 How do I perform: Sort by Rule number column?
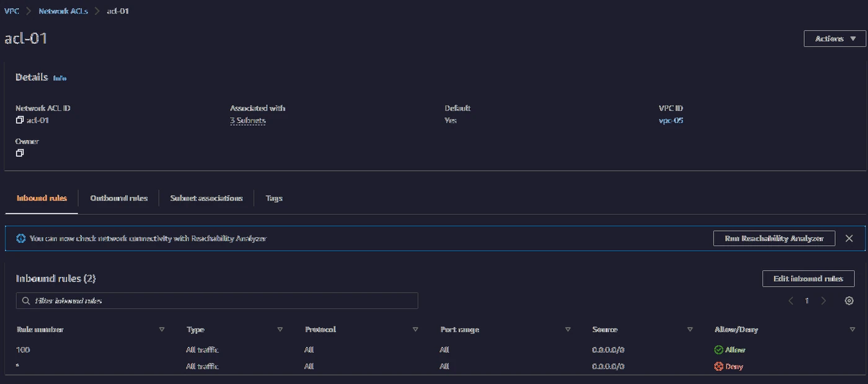coord(162,329)
